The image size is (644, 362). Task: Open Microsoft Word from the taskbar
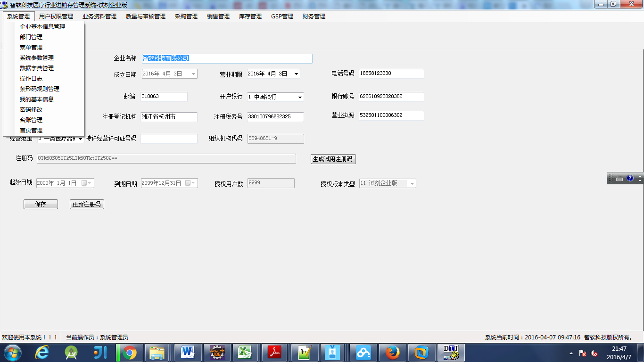point(187,352)
